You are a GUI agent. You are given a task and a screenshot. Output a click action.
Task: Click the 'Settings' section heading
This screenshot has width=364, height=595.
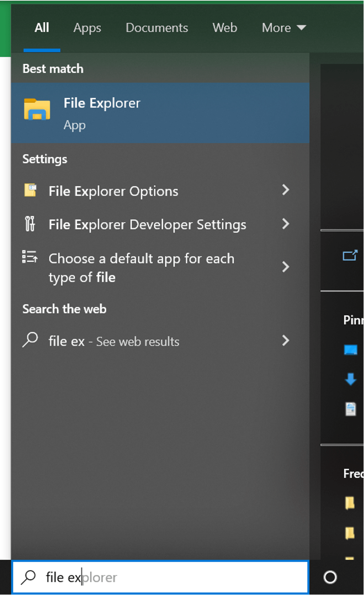click(45, 159)
